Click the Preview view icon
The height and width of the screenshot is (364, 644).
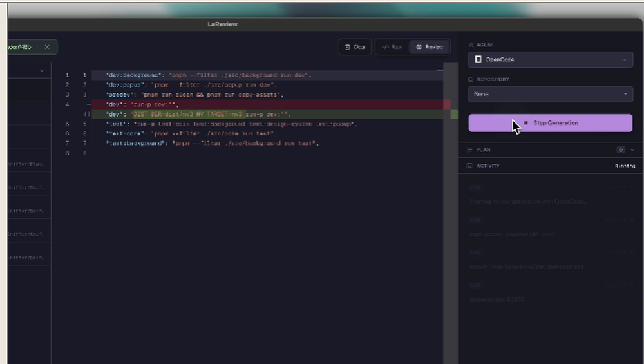coord(419,47)
